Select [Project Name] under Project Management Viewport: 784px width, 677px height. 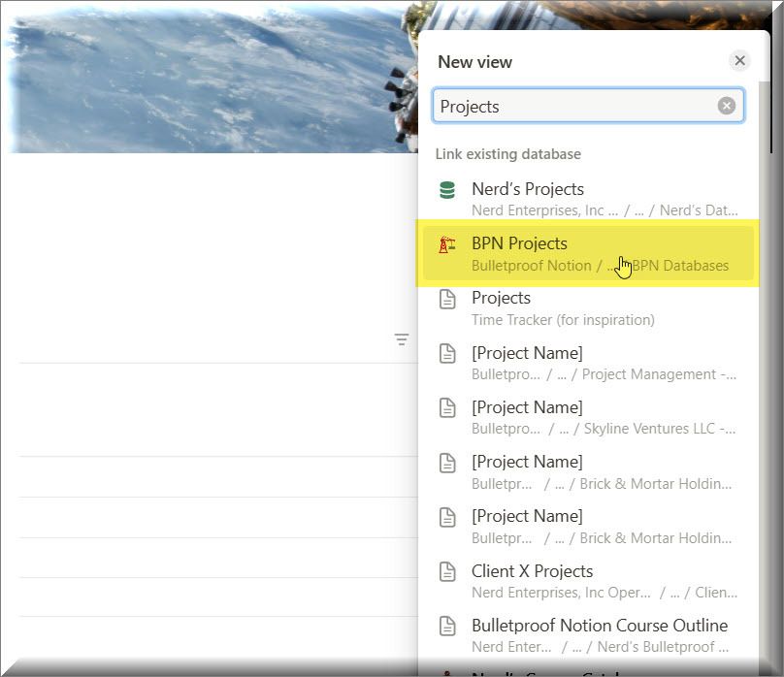(588, 363)
